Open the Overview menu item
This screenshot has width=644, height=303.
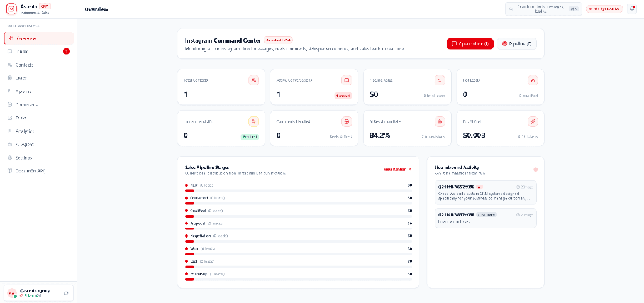38,38
